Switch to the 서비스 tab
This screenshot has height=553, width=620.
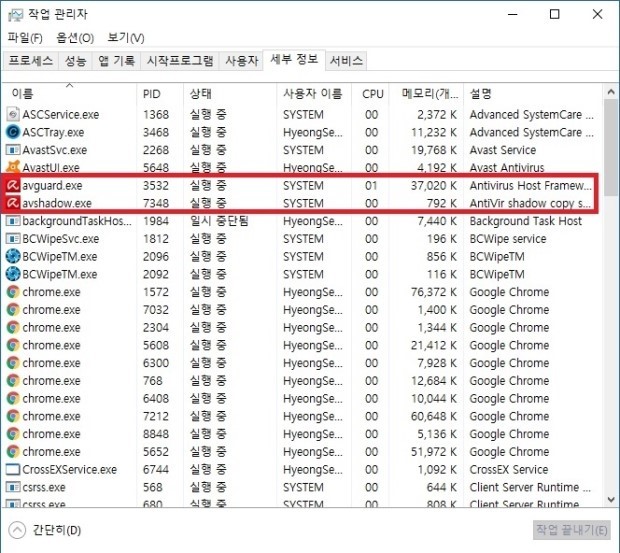[x=346, y=60]
